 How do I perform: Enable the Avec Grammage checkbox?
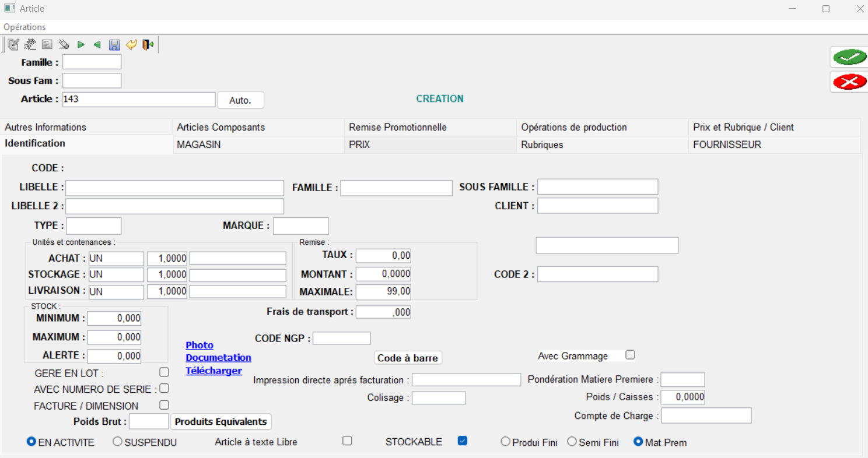pyautogui.click(x=630, y=354)
